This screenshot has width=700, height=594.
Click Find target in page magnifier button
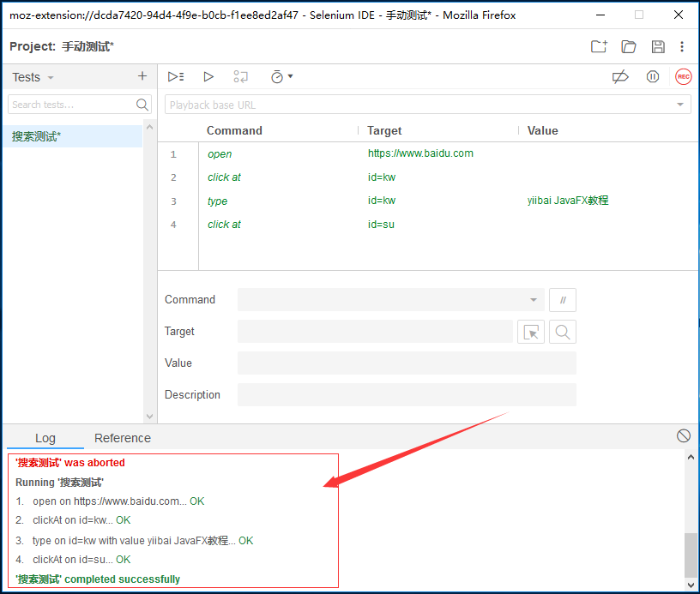(563, 332)
